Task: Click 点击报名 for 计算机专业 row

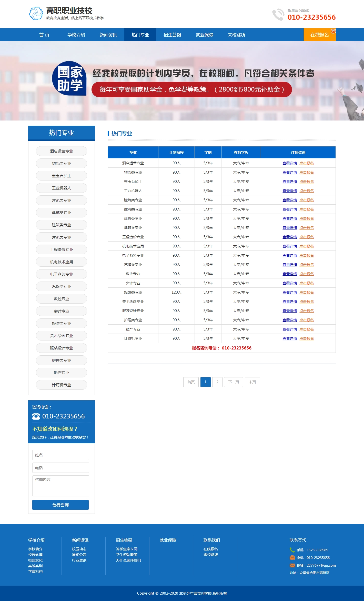Action: click(307, 338)
